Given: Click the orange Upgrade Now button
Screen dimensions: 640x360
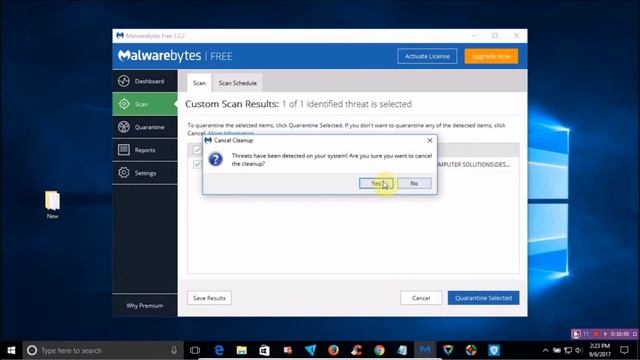Looking at the screenshot, I should click(x=491, y=56).
